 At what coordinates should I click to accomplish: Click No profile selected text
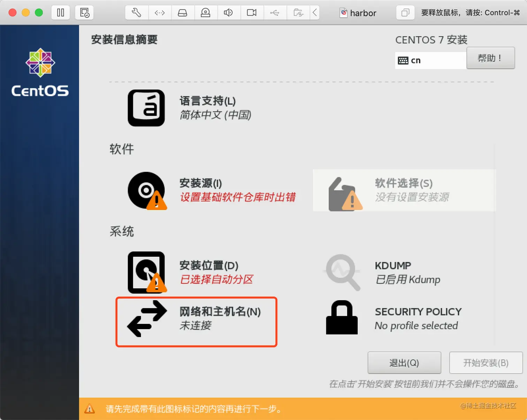point(416,326)
